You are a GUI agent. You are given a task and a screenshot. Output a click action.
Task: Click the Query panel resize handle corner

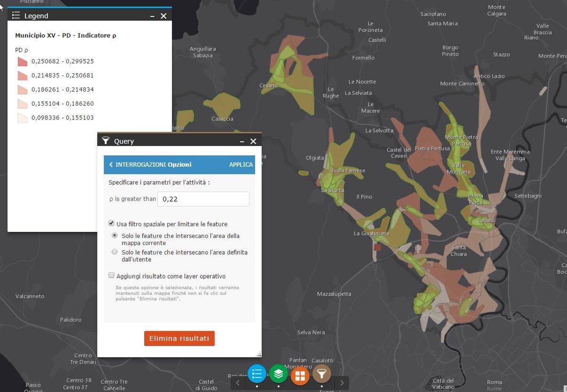pyautogui.click(x=258, y=354)
